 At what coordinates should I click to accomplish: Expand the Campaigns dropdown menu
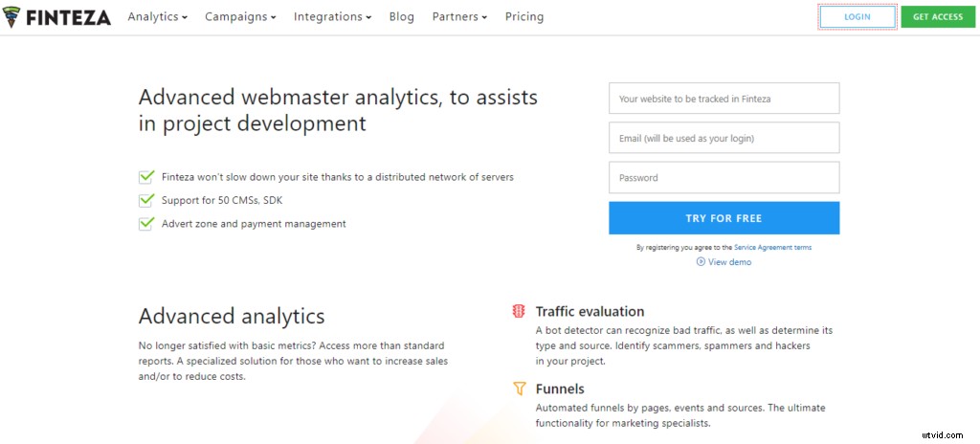pos(240,17)
